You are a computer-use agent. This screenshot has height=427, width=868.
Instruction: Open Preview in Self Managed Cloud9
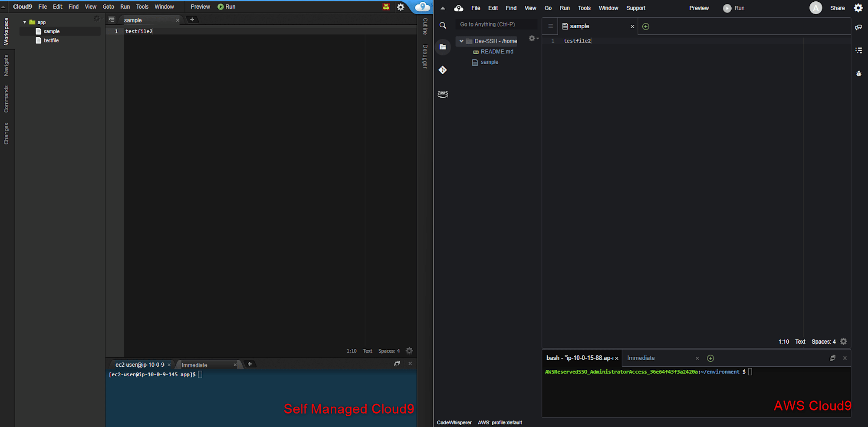[200, 7]
